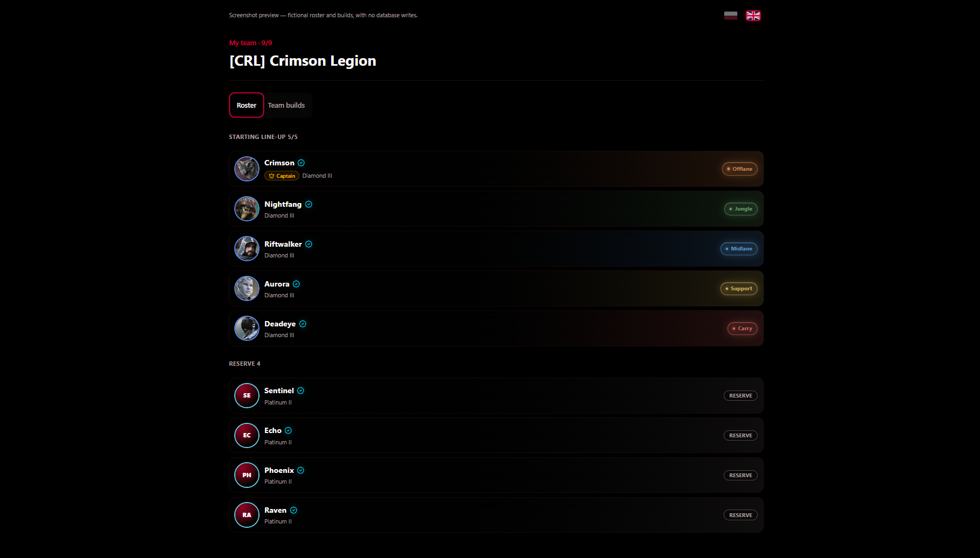
Task: Click the verified check icon beside Deadeye
Action: click(x=303, y=324)
